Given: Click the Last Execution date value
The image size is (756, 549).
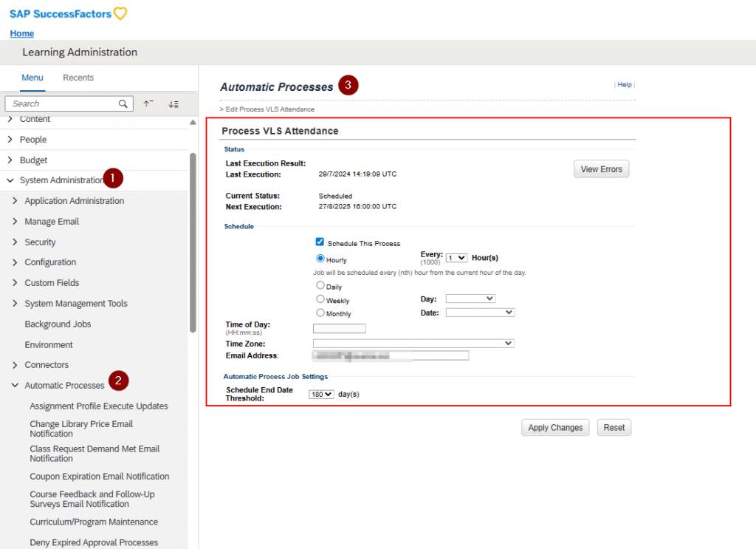Looking at the screenshot, I should [x=358, y=174].
